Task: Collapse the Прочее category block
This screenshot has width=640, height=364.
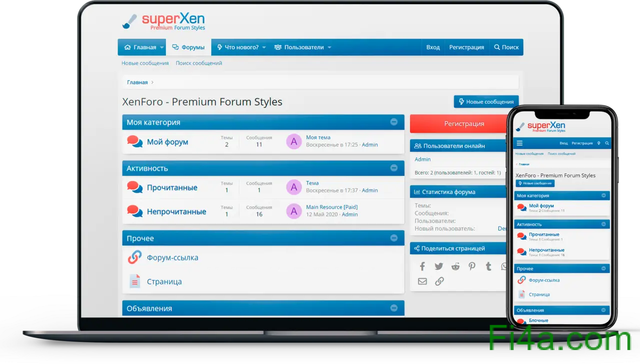Action: 394,238
